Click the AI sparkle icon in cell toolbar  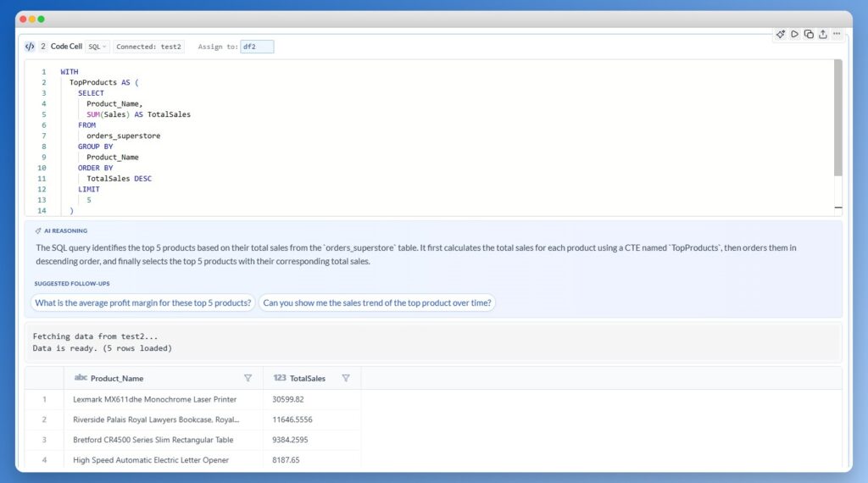click(781, 34)
